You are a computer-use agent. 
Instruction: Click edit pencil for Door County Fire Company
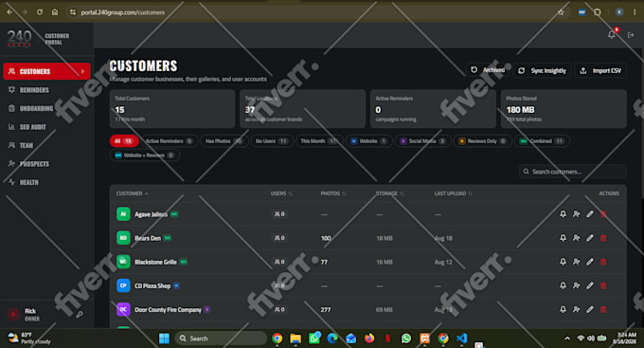point(590,309)
